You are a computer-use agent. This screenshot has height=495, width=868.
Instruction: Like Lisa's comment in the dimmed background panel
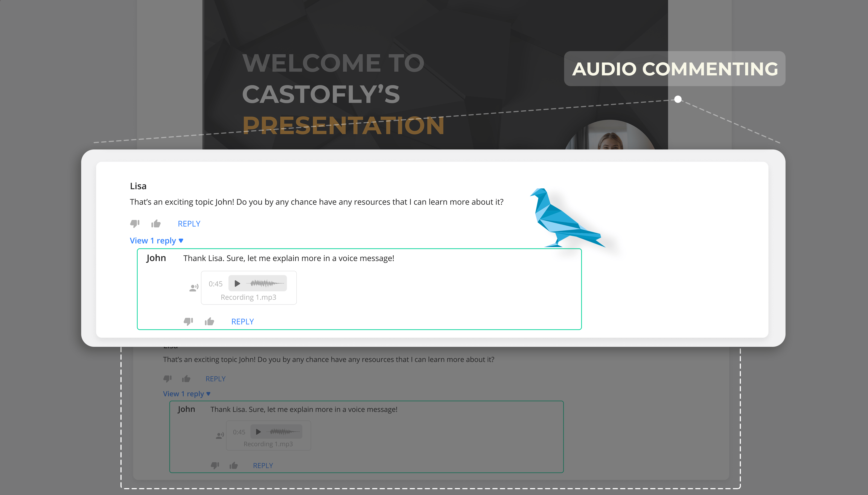point(186,379)
